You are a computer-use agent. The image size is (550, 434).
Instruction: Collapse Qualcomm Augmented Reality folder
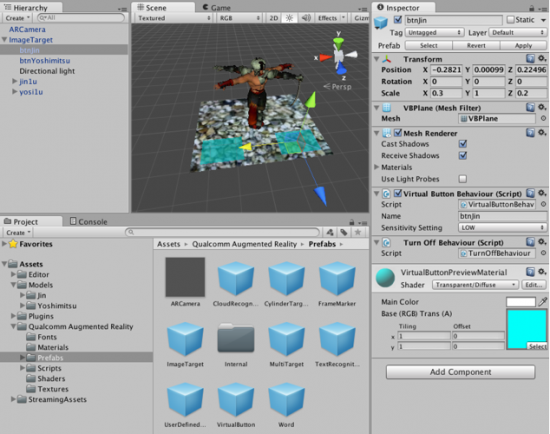[x=13, y=327]
